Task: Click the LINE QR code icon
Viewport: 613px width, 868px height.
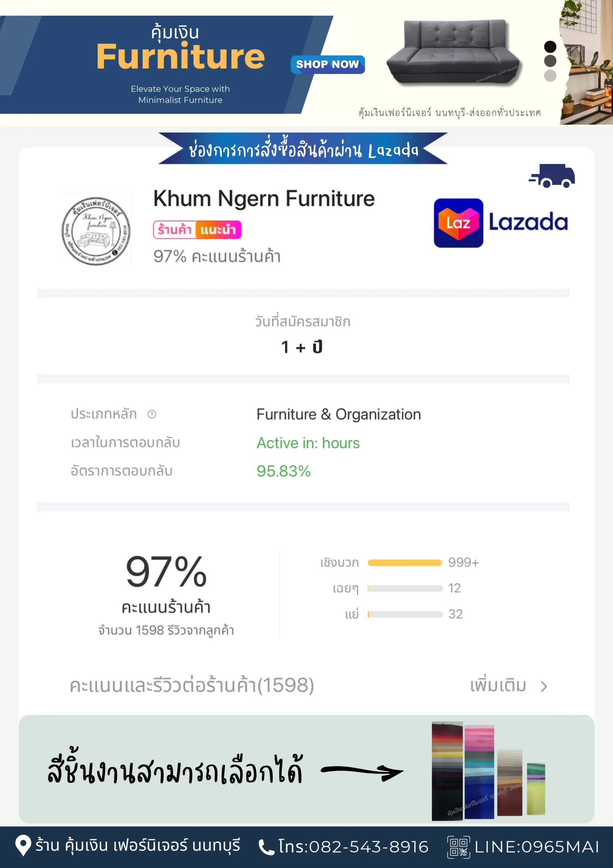Action: pyautogui.click(x=458, y=847)
